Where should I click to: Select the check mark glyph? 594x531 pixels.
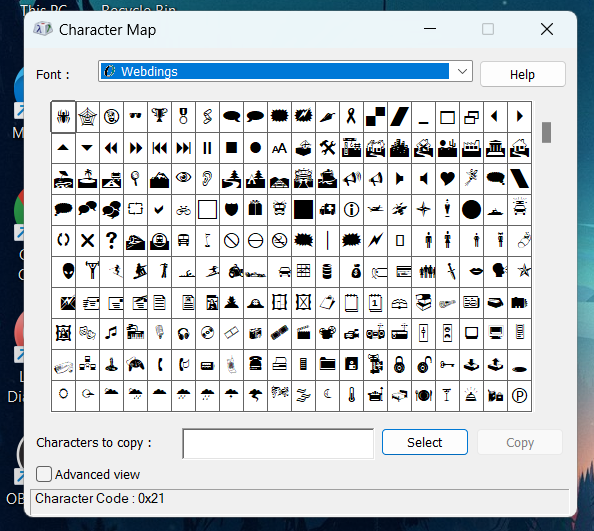[x=159, y=210]
